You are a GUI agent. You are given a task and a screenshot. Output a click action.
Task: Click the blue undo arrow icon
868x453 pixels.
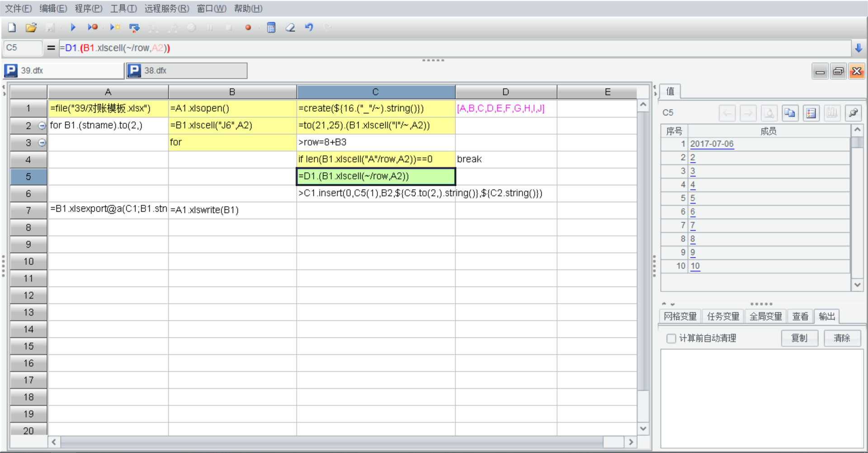coord(309,28)
